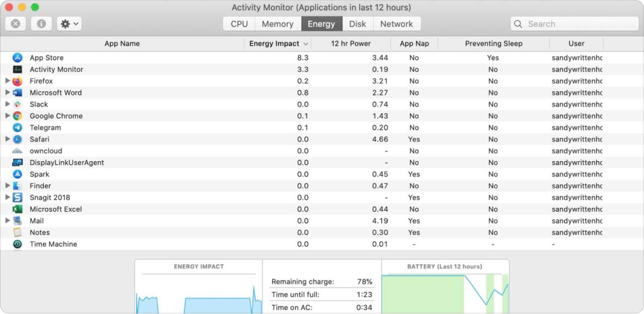Image resolution: width=644 pixels, height=314 pixels.
Task: Click the Finder face icon
Action: (17, 186)
